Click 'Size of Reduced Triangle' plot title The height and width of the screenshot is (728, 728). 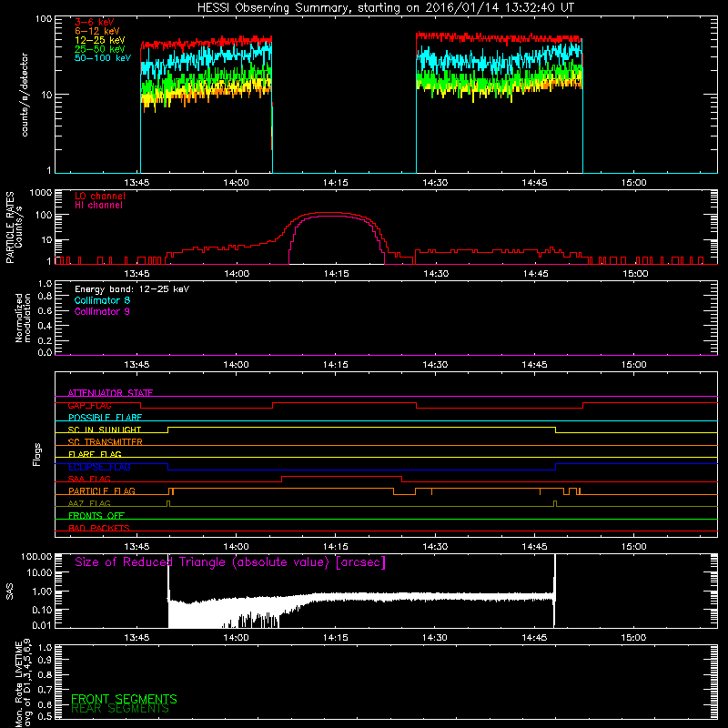tap(230, 562)
